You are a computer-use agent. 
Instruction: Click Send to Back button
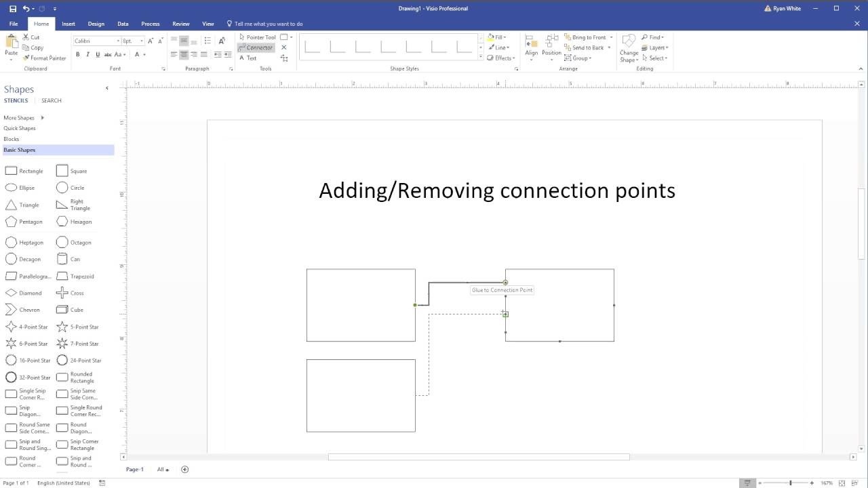584,47
